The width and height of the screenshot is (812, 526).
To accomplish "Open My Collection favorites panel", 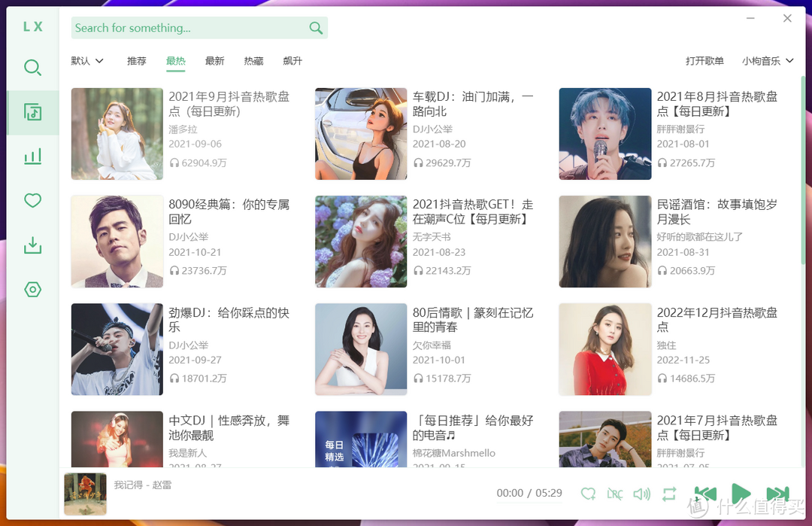I will tap(32, 200).
